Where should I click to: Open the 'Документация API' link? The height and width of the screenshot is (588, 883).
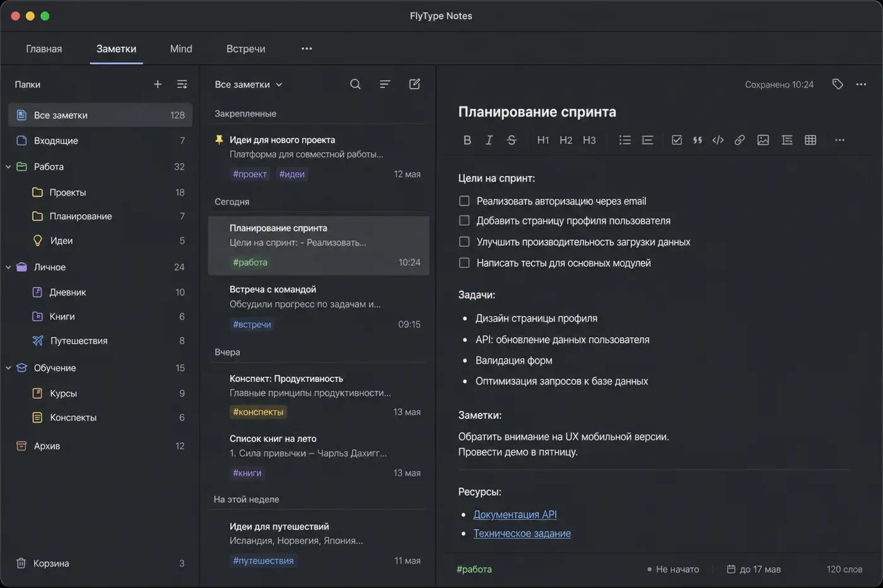(x=515, y=514)
